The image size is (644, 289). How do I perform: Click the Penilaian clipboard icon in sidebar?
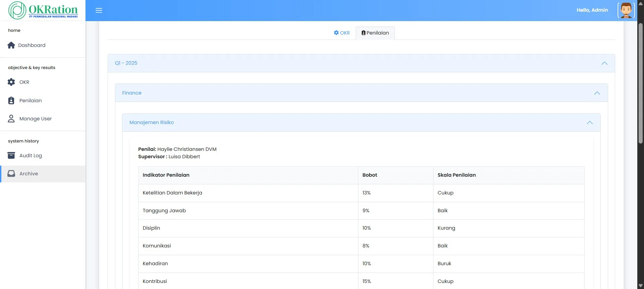coord(11,101)
